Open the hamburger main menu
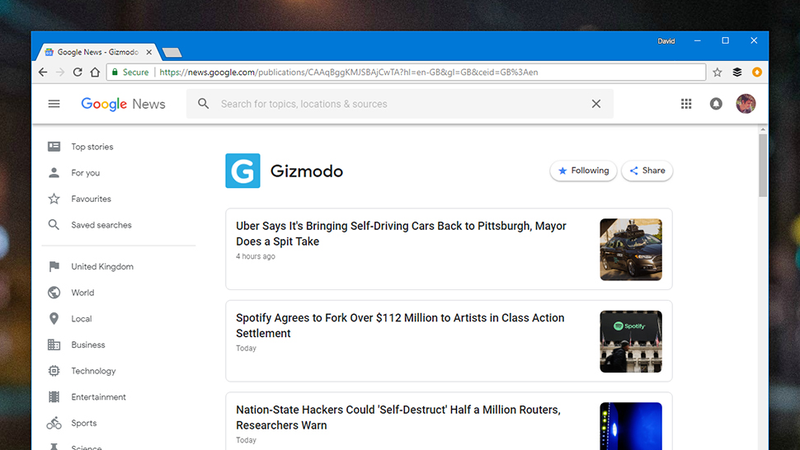Image resolution: width=800 pixels, height=450 pixels. [54, 104]
